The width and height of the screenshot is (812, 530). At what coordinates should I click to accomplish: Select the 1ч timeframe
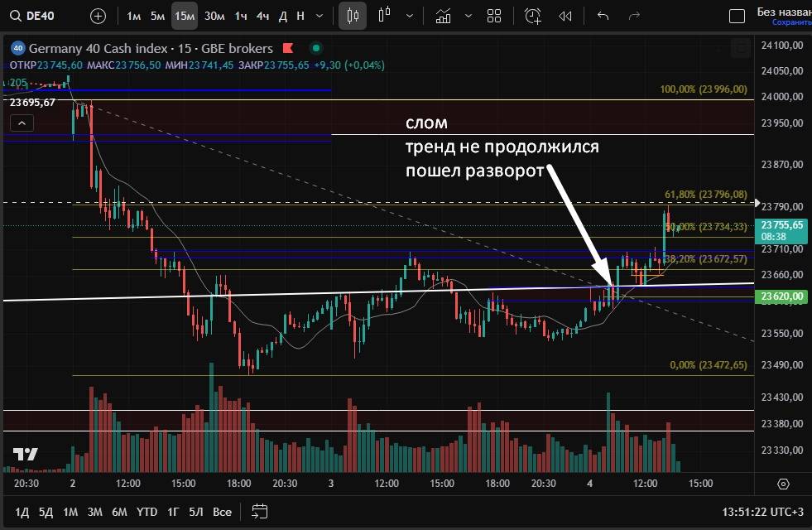pos(241,16)
